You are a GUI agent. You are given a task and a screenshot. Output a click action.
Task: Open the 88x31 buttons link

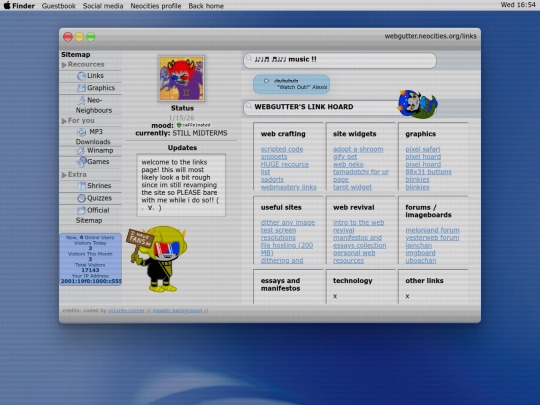coord(428,172)
